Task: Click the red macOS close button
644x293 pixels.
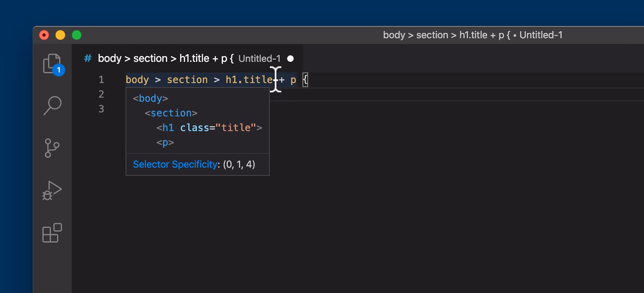Action: (x=44, y=35)
